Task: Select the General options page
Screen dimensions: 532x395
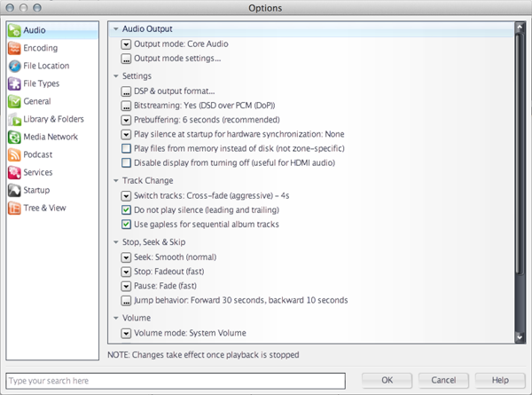Action: (x=52, y=101)
